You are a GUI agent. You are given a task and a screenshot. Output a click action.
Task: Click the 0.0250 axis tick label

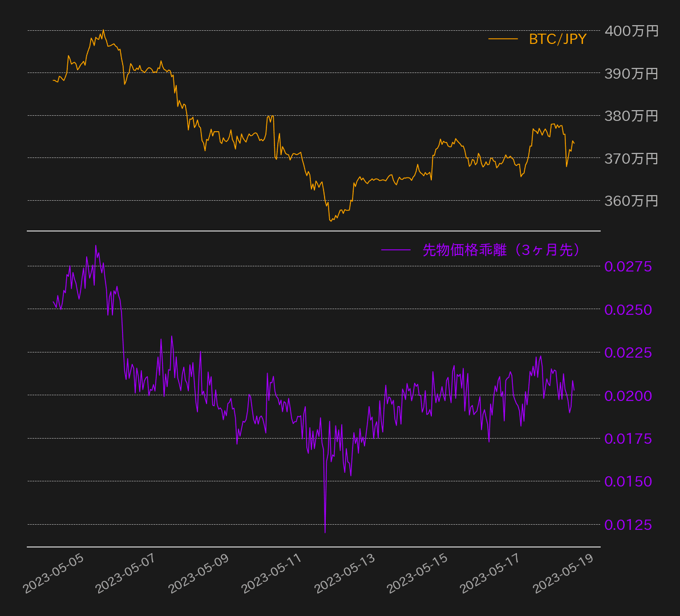pyautogui.click(x=628, y=310)
